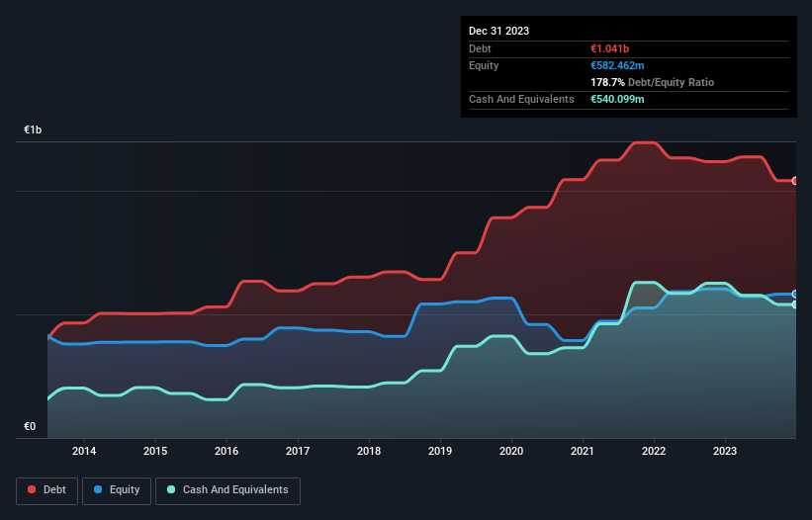Click the 178.7% Debt/Equity Ratio text
This screenshot has height=520, width=812.
pos(652,82)
